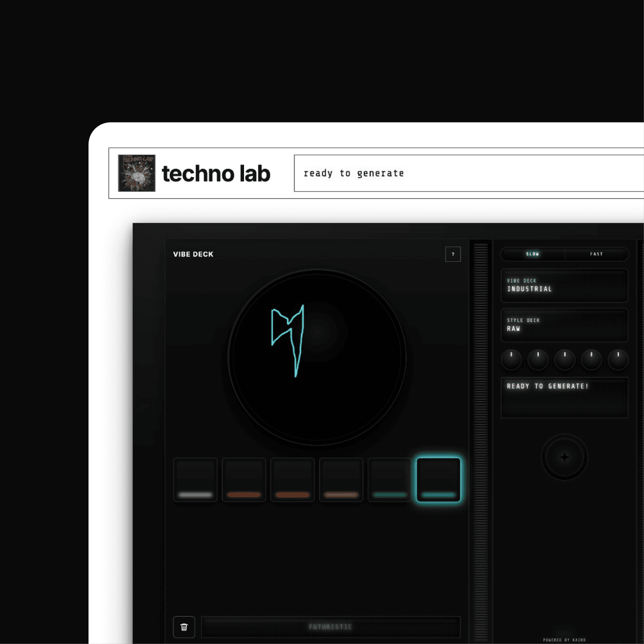Select the SLOW tempo option
The width and height of the screenshot is (644, 644).
tap(533, 254)
